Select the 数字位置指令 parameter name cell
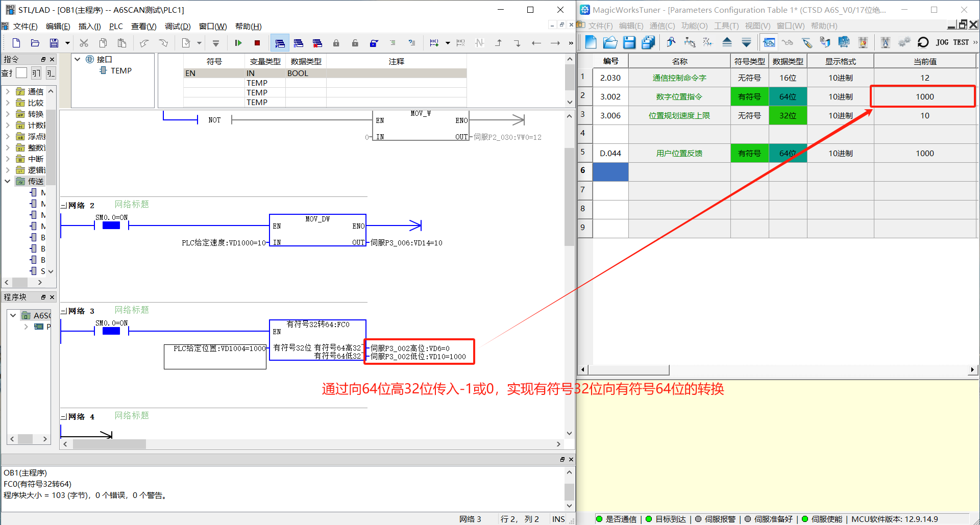980x525 pixels. pyautogui.click(x=679, y=96)
